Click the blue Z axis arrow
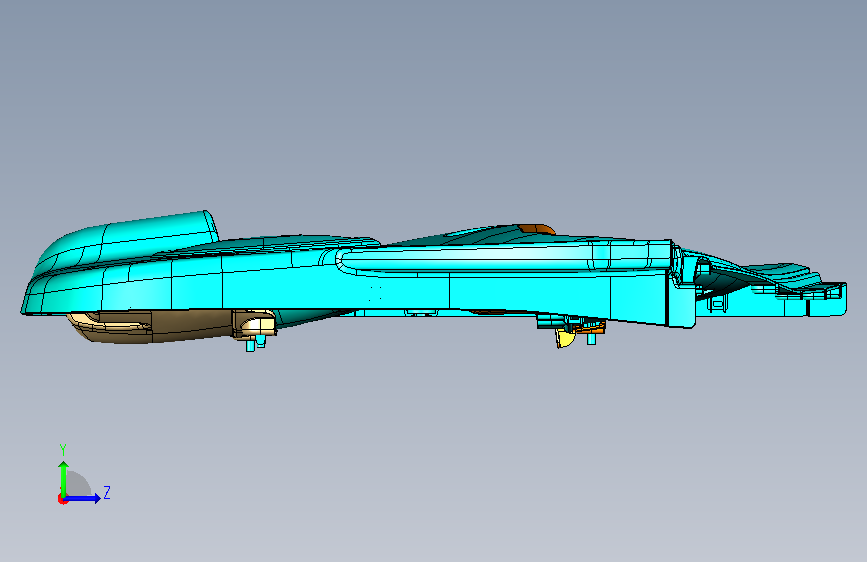Viewport: 867px width, 562px height. coord(83,498)
